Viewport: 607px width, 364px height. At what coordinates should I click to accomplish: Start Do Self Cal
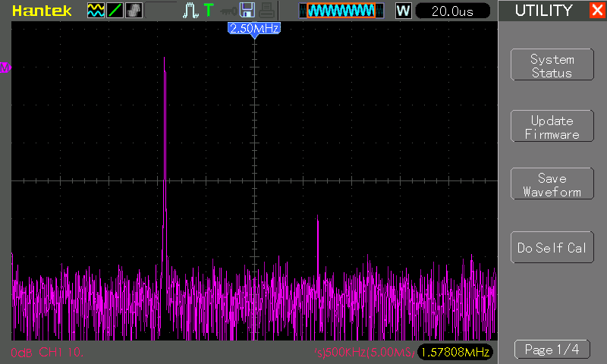552,248
